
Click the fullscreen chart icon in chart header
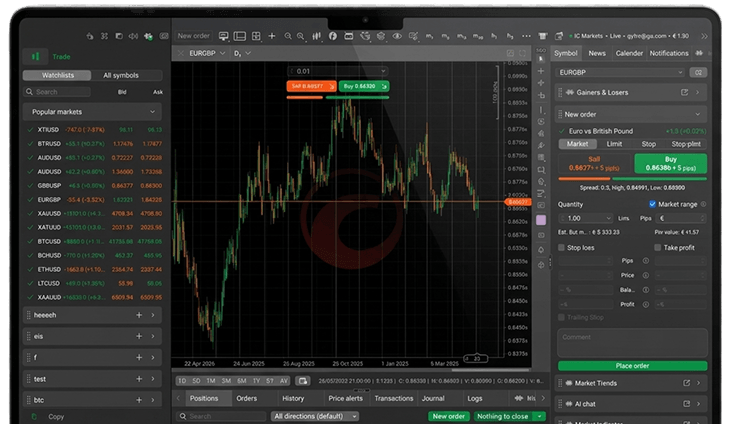523,53
